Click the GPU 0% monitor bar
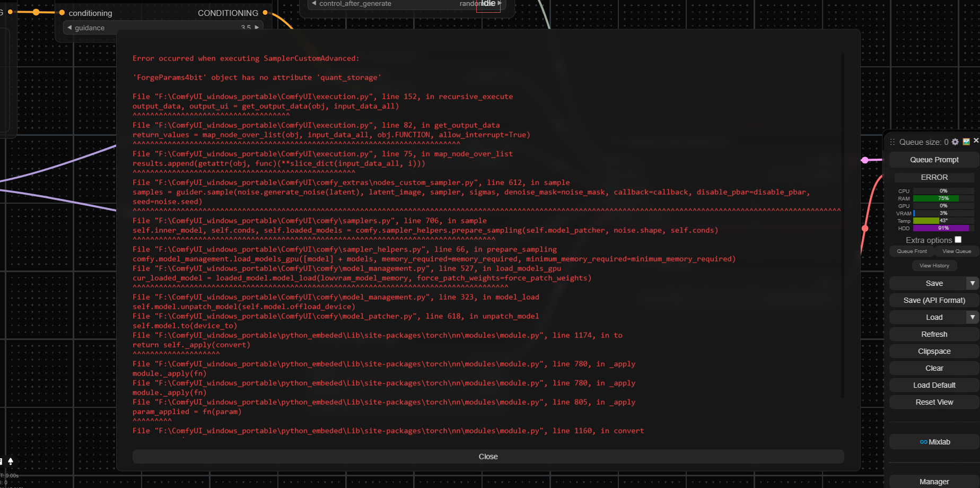The image size is (980, 488). click(x=943, y=206)
